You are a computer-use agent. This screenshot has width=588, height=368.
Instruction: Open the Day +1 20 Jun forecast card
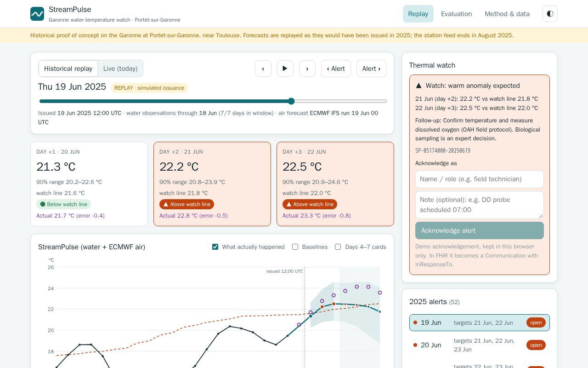(89, 184)
